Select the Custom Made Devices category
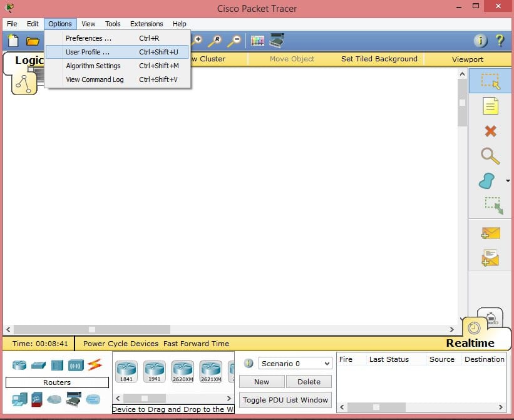The width and height of the screenshot is (514, 420). pos(73,399)
